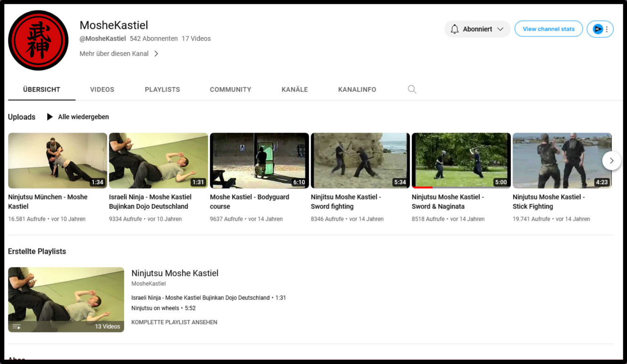Open the Playlists tab
This screenshot has height=364, width=627.
(162, 90)
